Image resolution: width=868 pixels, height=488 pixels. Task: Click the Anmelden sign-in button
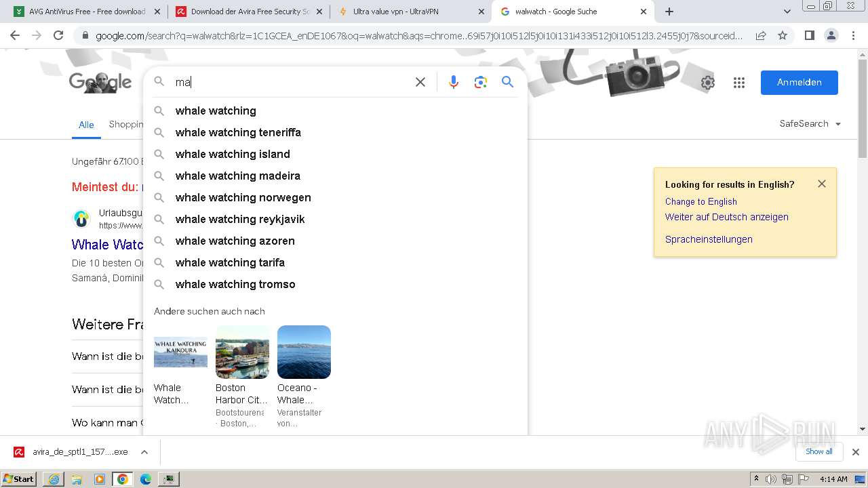(x=800, y=83)
